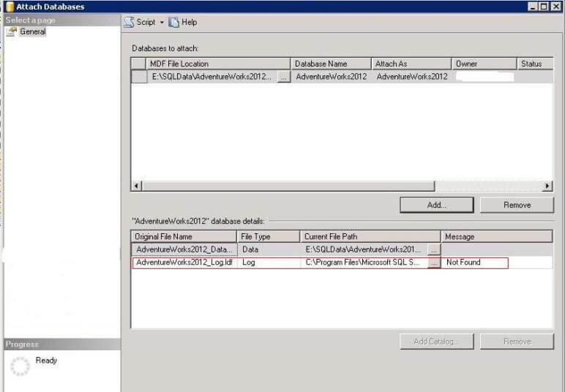This screenshot has height=392, width=565.
Task: Click the General page icon
Action: coord(11,31)
